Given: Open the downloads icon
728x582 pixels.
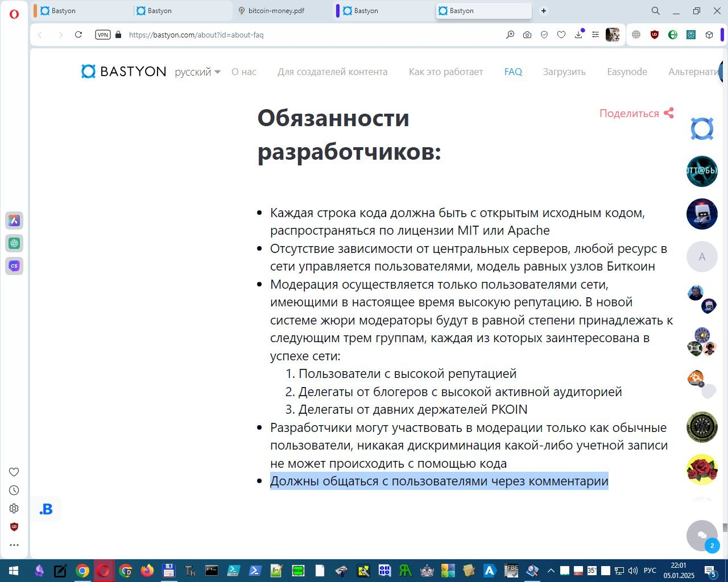Looking at the screenshot, I should click(x=578, y=35).
